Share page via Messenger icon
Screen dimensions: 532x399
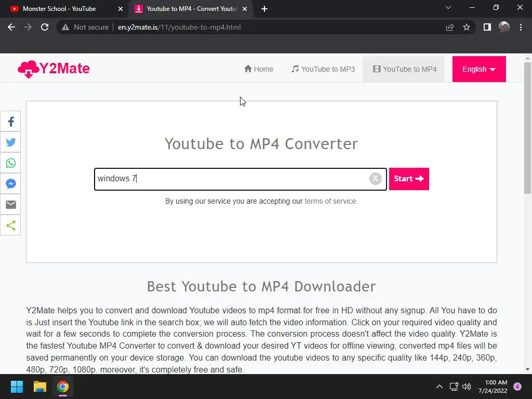(10, 184)
